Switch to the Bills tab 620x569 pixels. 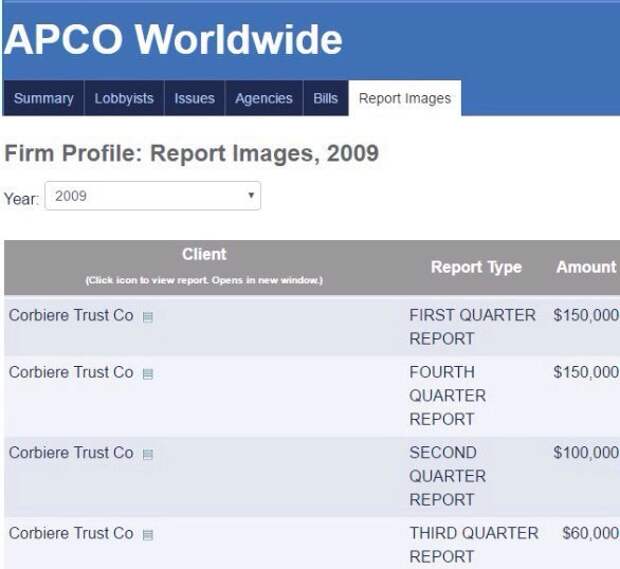click(325, 98)
